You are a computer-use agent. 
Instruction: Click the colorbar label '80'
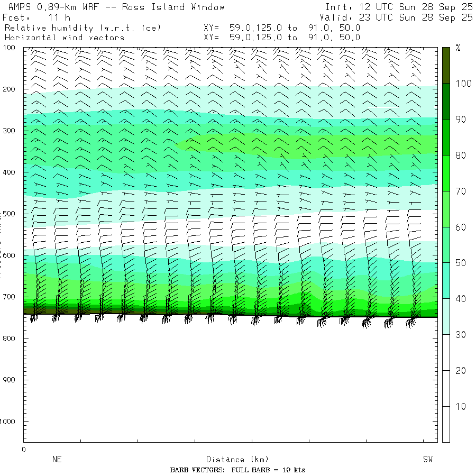pos(461,155)
